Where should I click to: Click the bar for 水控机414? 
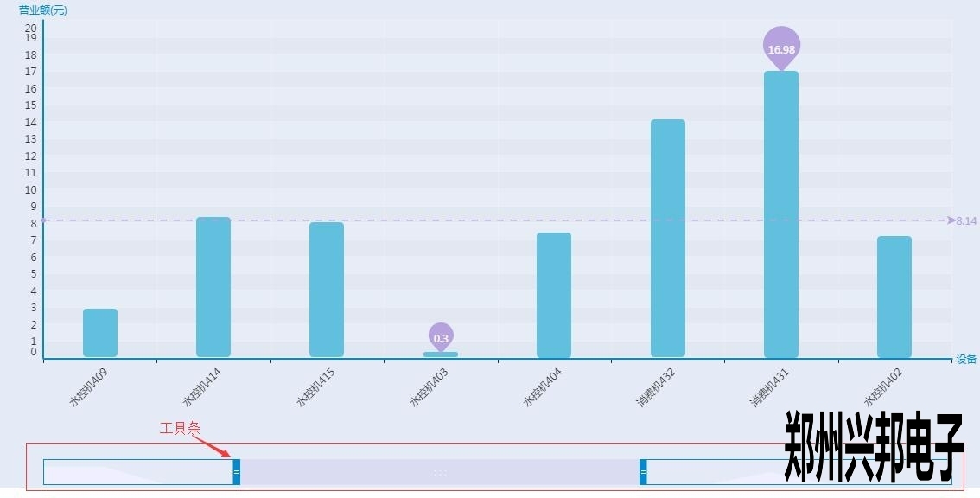click(x=213, y=287)
